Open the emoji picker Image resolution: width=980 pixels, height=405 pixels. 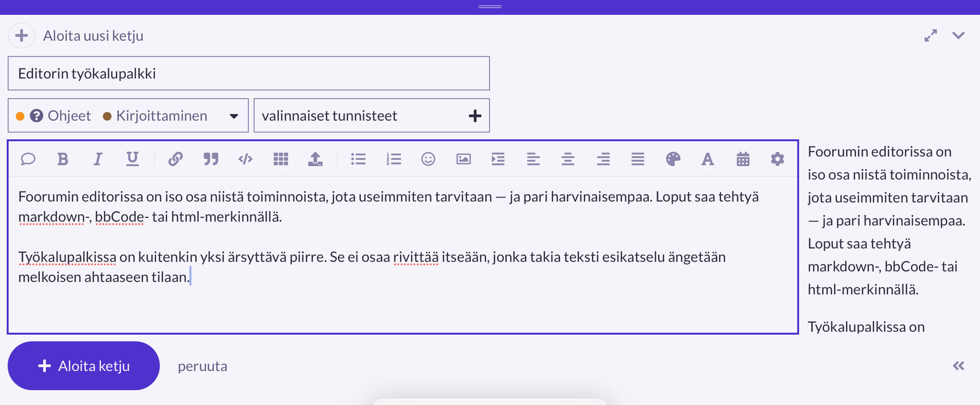click(428, 159)
